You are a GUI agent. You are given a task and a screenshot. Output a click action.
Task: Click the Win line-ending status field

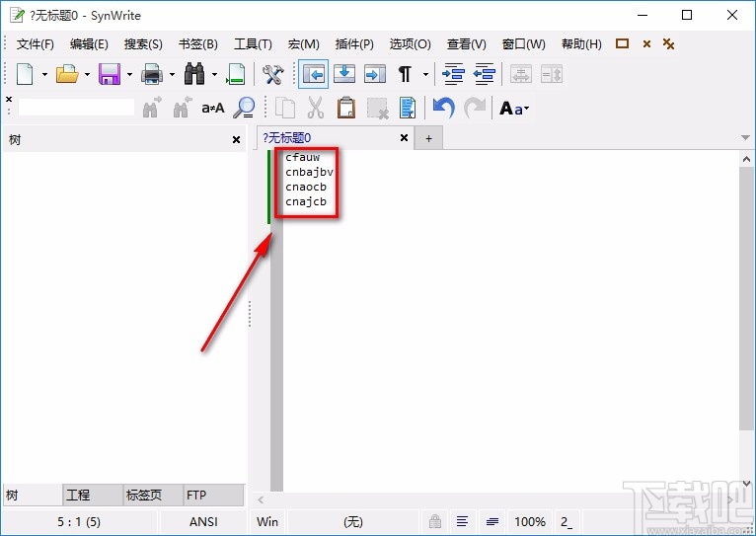267,521
